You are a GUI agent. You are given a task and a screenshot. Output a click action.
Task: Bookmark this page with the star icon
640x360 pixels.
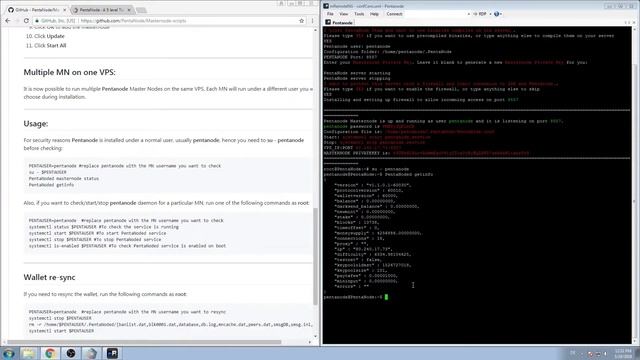point(302,20)
